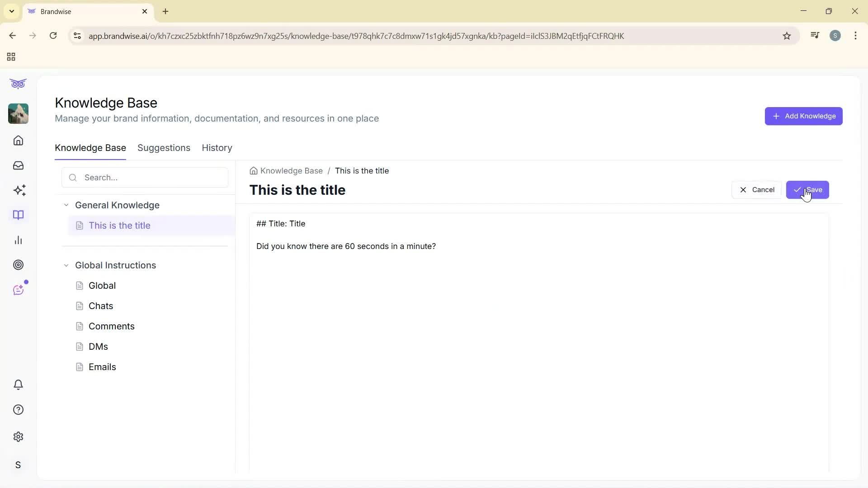Open the browser tab search dropdown
This screenshot has height=488, width=868.
[11, 11]
